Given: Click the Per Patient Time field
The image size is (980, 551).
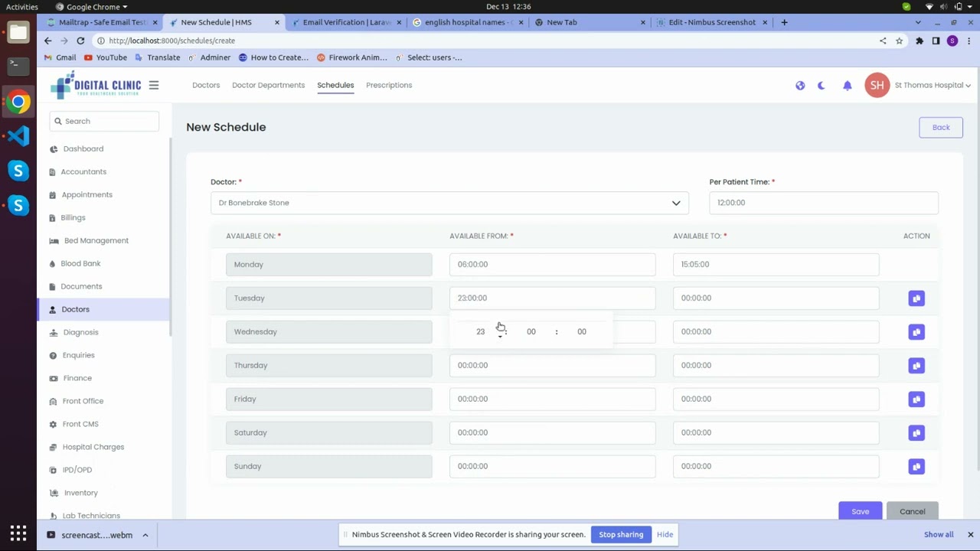Looking at the screenshot, I should click(x=823, y=203).
